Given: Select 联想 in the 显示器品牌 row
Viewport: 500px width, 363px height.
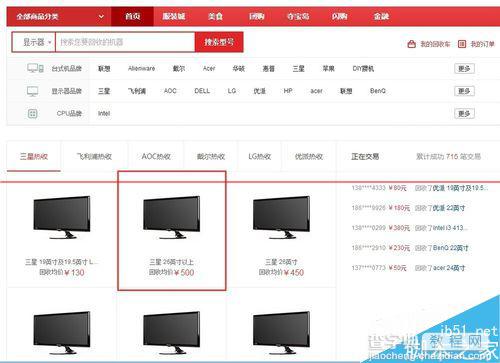Looking at the screenshot, I should point(346,91).
